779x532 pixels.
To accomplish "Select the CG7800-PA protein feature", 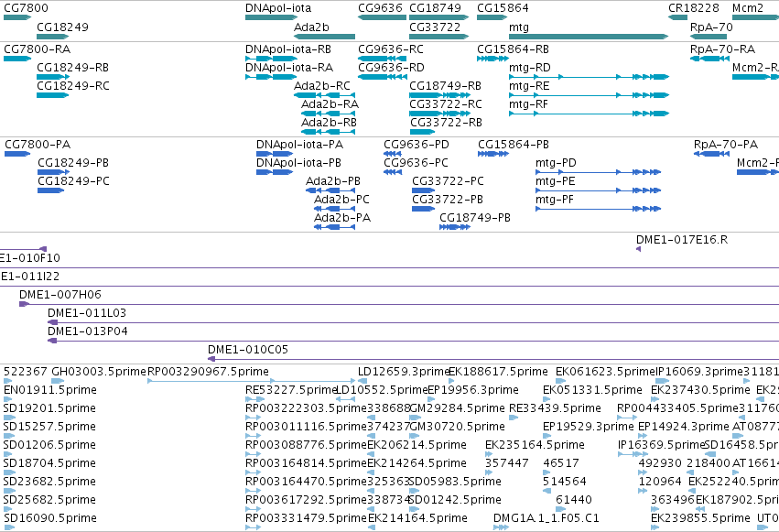I will point(17,154).
